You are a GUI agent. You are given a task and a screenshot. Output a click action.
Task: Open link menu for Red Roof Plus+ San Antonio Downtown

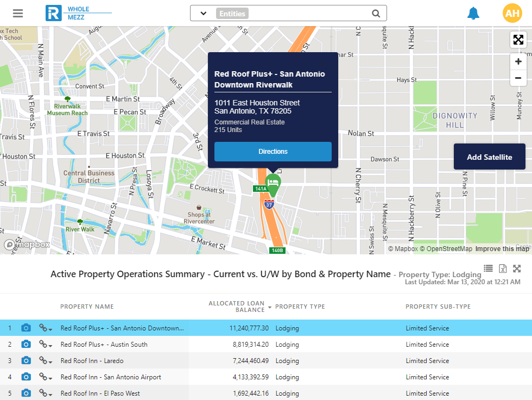pyautogui.click(x=45, y=328)
